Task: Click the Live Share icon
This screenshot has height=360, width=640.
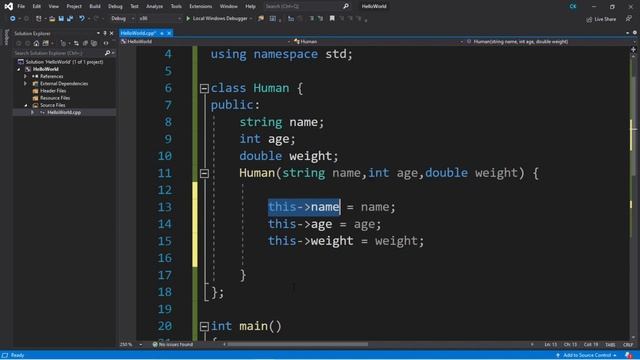Action: [x=589, y=19]
